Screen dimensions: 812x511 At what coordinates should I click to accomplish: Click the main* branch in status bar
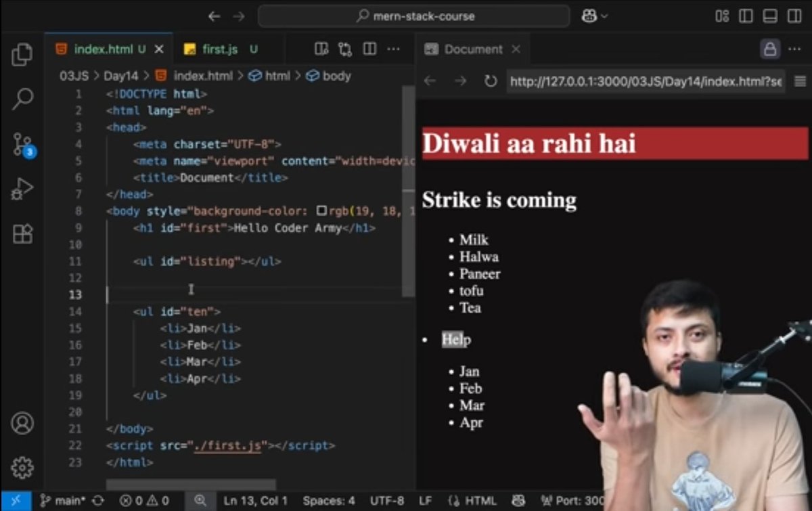click(62, 501)
